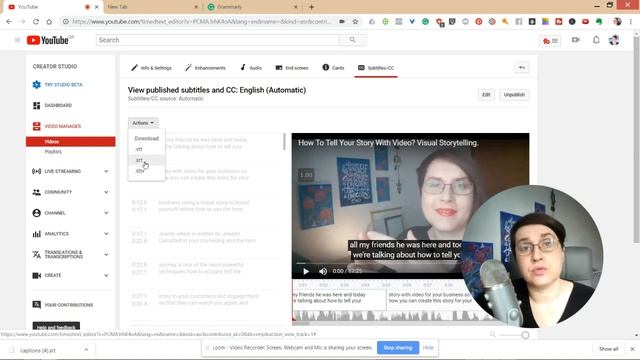
Task: Open the hamburger guide menu
Action: [17, 40]
